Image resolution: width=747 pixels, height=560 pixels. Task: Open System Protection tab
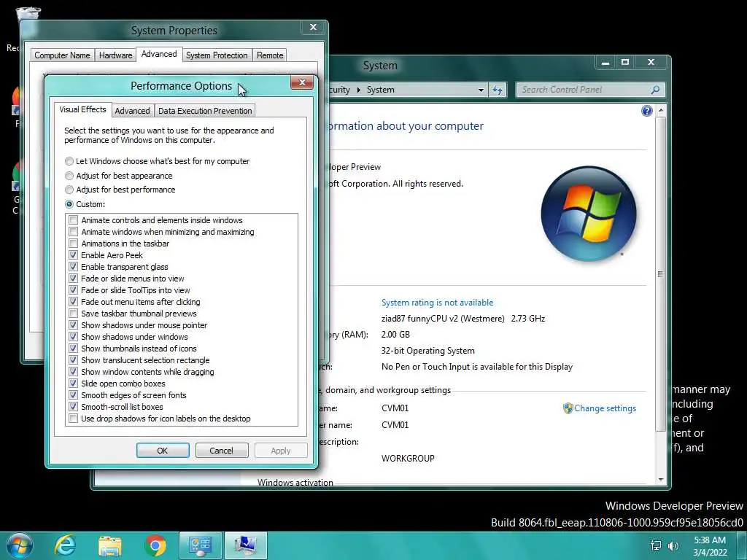pyautogui.click(x=217, y=55)
